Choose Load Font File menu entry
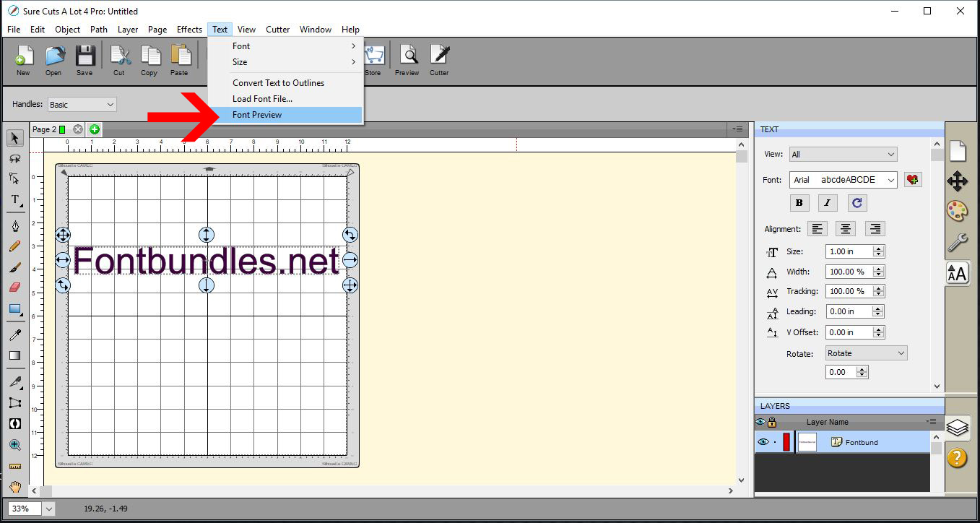This screenshot has width=980, height=523. click(285, 99)
